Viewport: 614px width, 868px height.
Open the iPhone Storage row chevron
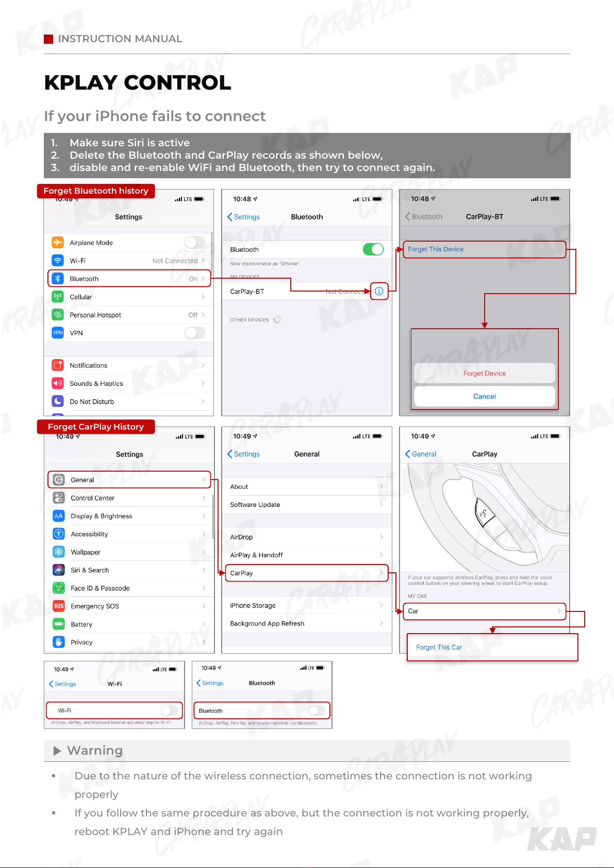pos(381,605)
